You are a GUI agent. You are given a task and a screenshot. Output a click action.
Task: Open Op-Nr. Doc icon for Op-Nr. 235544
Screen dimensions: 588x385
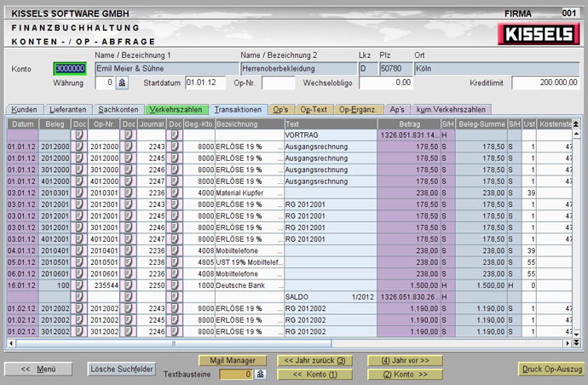pos(128,285)
